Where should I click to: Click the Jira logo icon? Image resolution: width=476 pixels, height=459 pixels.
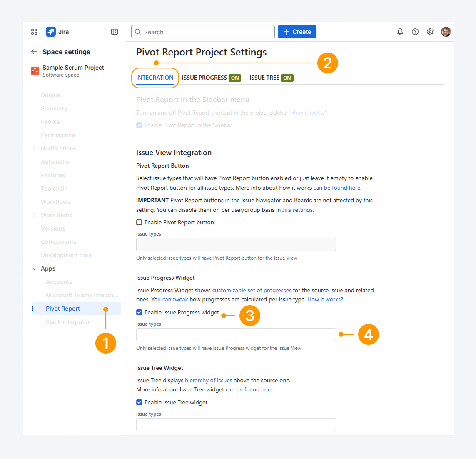coord(51,32)
